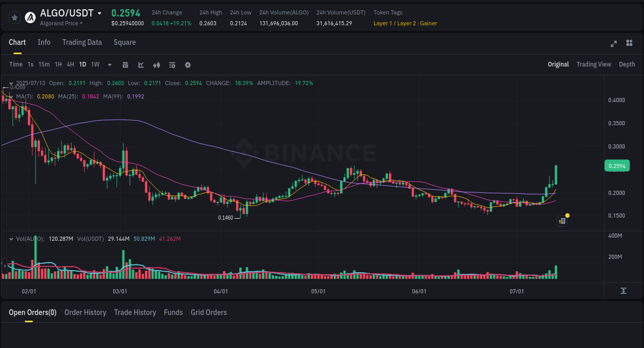Screen dimensions: 644x348
Task: Select the line chart style icon
Action: click(x=141, y=64)
